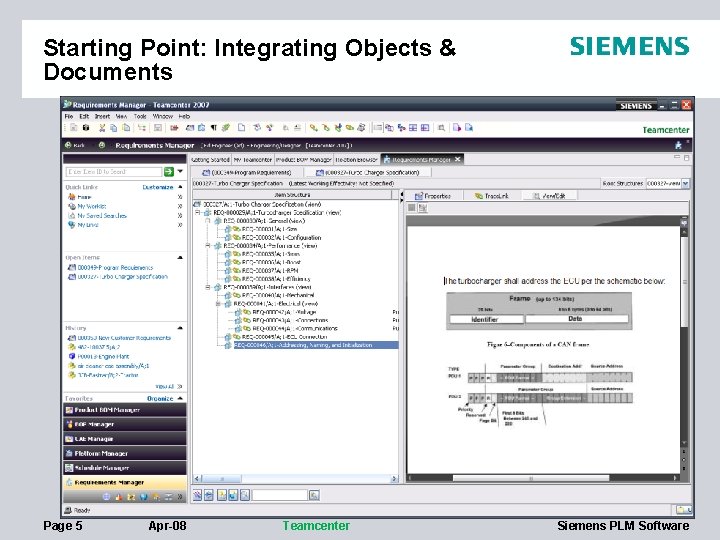
Task: Click the black cube toolbar icon
Action: (x=85, y=128)
